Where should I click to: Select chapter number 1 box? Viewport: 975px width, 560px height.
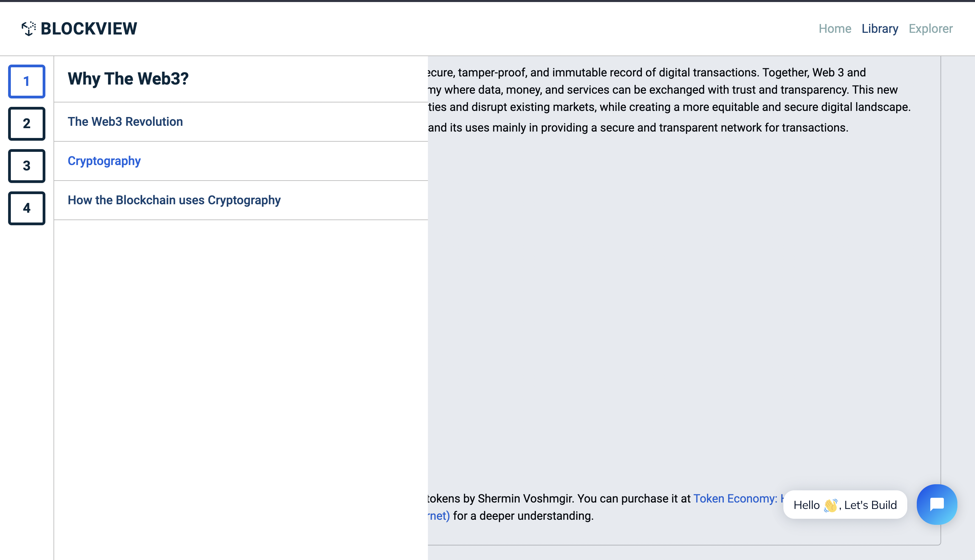pos(26,81)
